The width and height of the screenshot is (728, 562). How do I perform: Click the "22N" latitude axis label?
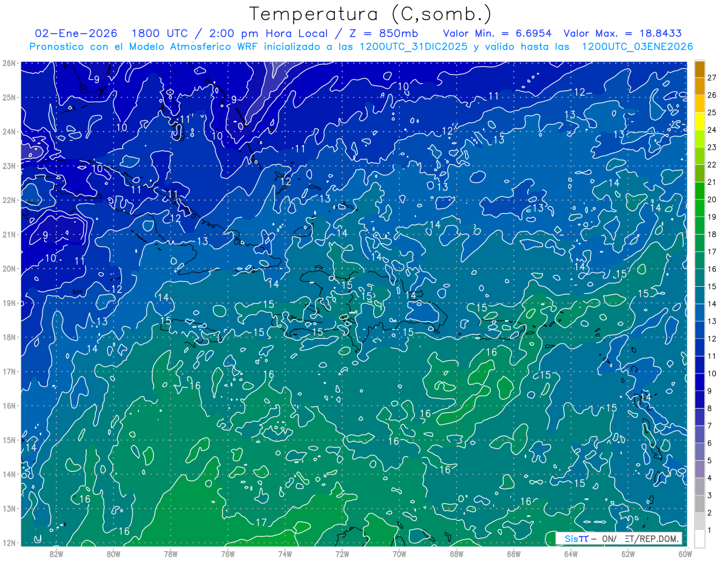tap(9, 200)
